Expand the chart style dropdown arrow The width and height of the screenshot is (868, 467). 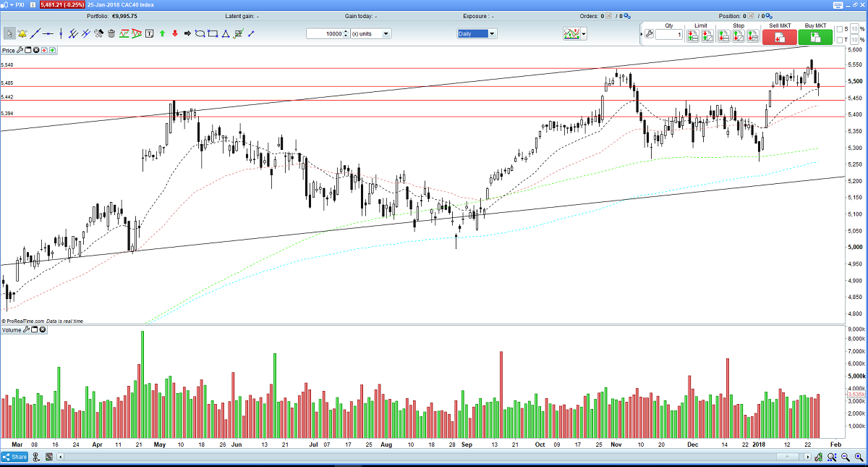(583, 33)
